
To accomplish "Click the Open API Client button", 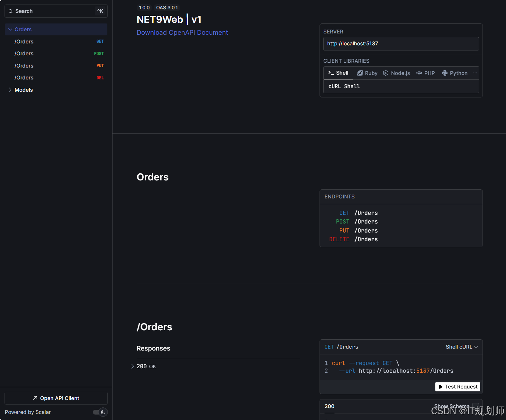I will coord(56,398).
